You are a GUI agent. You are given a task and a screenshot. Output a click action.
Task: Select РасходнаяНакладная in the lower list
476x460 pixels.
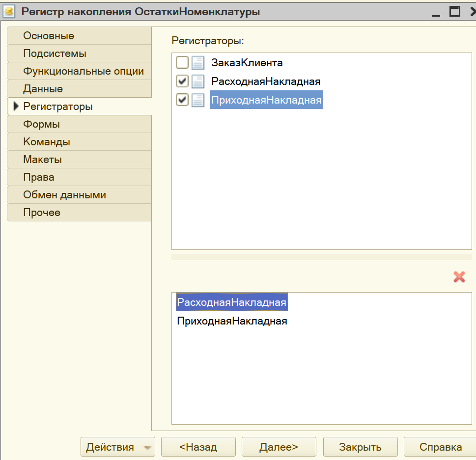click(232, 302)
